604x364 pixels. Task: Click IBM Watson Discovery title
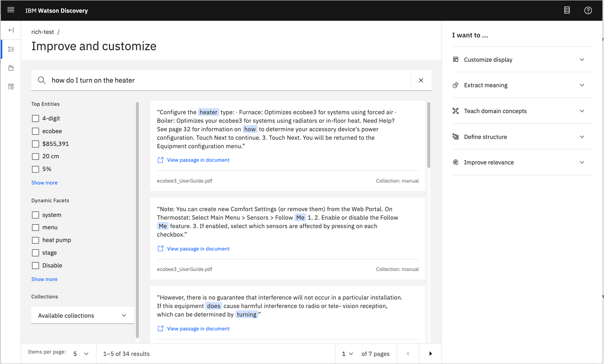click(x=57, y=10)
